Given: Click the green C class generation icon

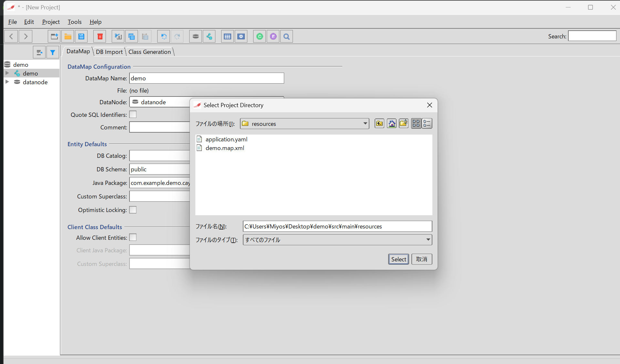Looking at the screenshot, I should pyautogui.click(x=260, y=36).
